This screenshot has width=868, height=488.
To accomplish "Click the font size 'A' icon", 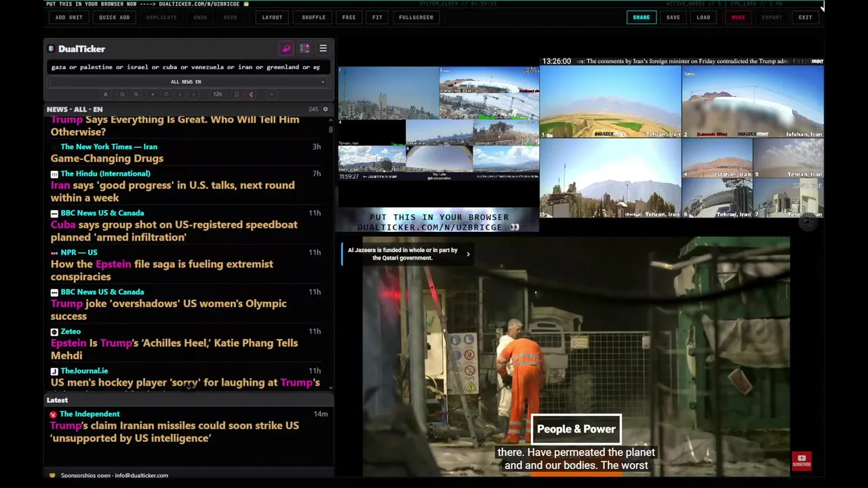I will tap(105, 94).
